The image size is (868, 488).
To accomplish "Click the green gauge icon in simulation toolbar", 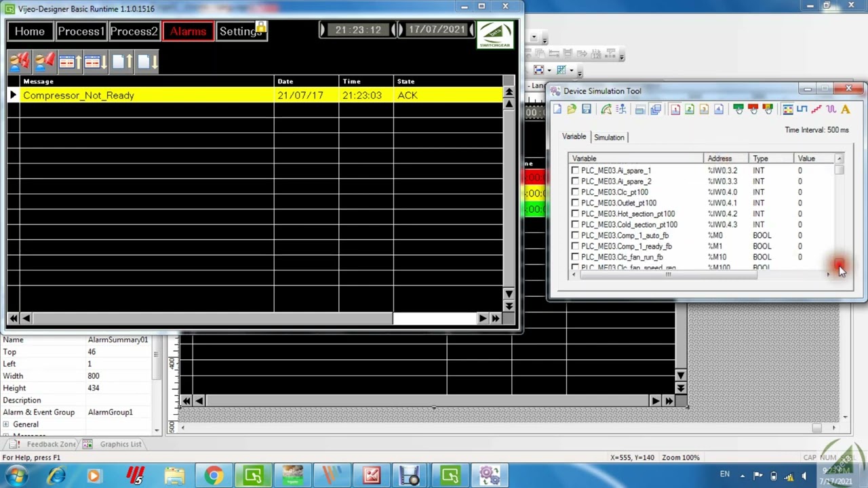I will coord(606,110).
